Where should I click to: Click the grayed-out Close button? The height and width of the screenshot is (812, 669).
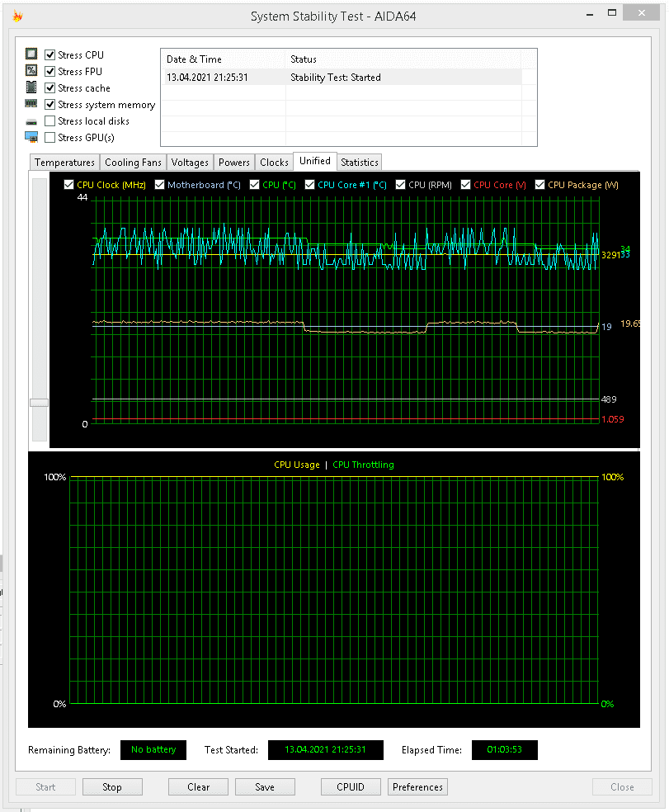click(622, 787)
